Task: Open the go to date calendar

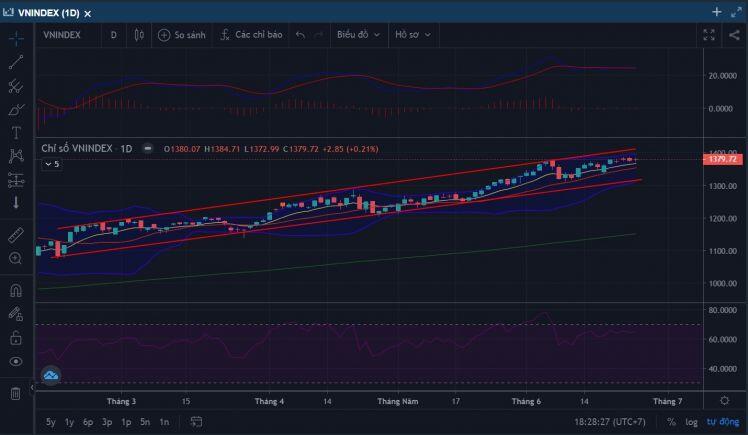Action: click(x=196, y=421)
